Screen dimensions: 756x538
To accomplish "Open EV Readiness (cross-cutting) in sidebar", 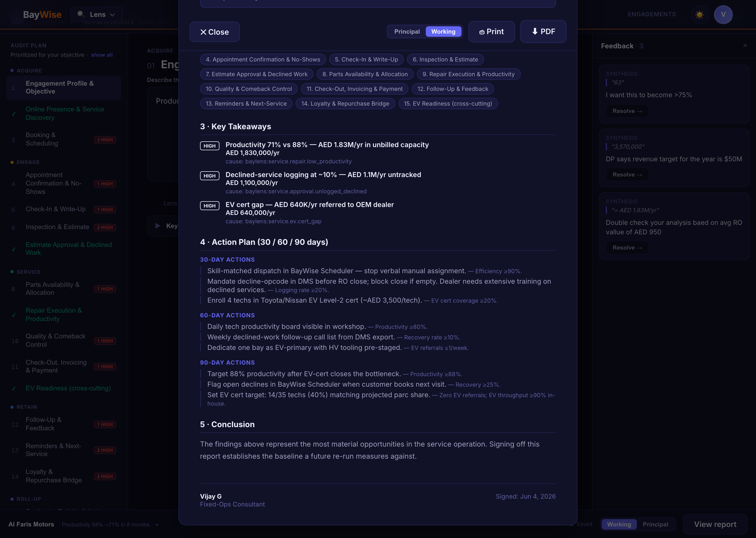I will tap(64, 388).
